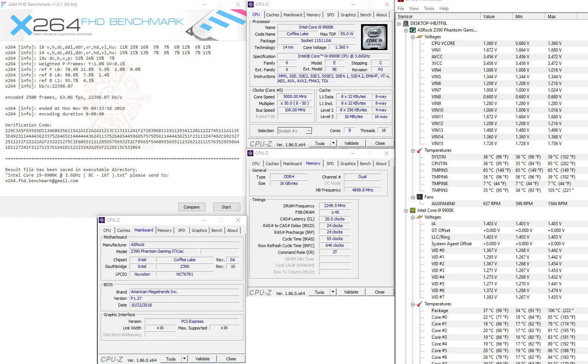588x364 pixels.
Task: Click the Tools button in the CPU-Z window on the CPU tab
Action: (319, 143)
